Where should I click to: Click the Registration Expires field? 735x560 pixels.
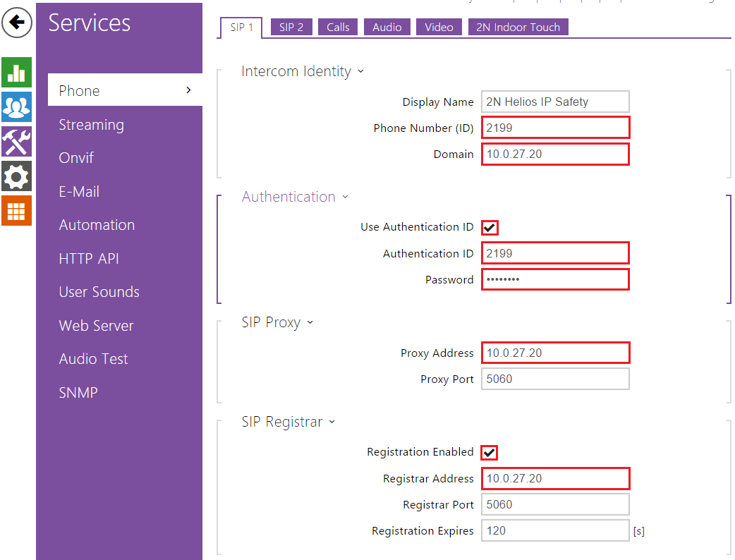click(x=555, y=530)
